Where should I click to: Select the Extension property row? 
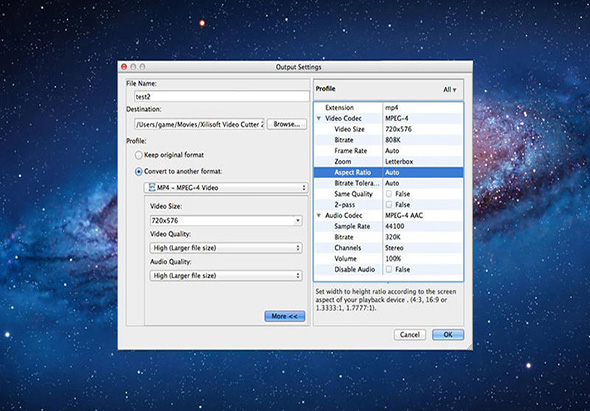tap(388, 108)
